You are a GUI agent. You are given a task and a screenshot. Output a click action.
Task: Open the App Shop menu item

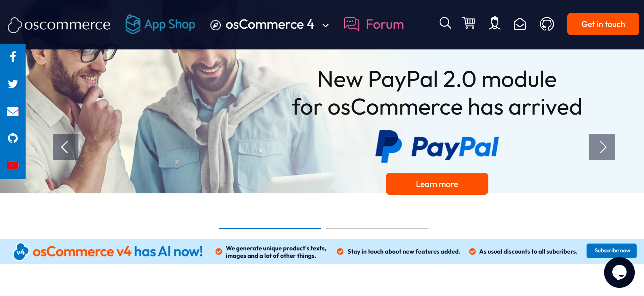(160, 24)
